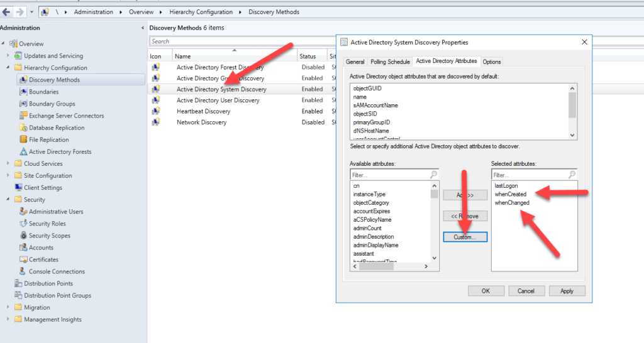Expand the Management Insights node
Image resolution: width=644 pixels, height=343 pixels.
point(8,318)
